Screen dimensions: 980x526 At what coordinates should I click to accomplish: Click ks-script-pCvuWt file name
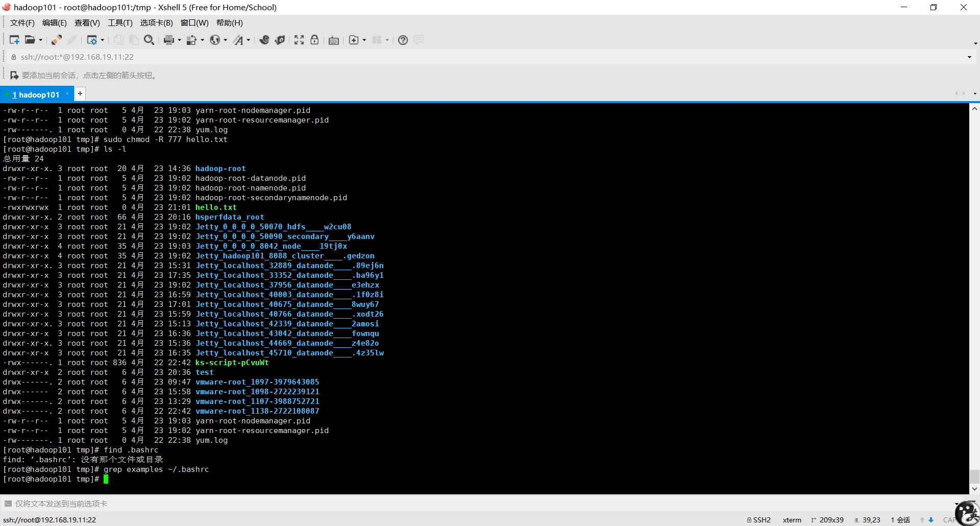(232, 363)
